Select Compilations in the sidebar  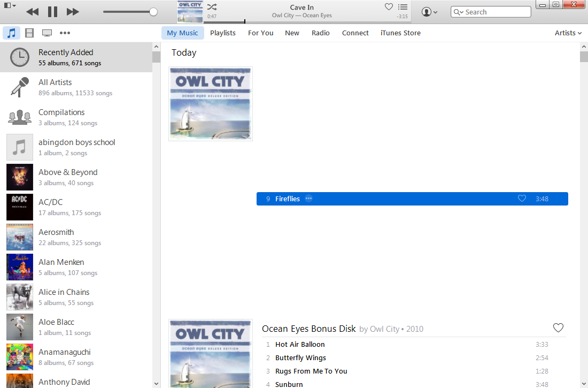click(x=76, y=117)
